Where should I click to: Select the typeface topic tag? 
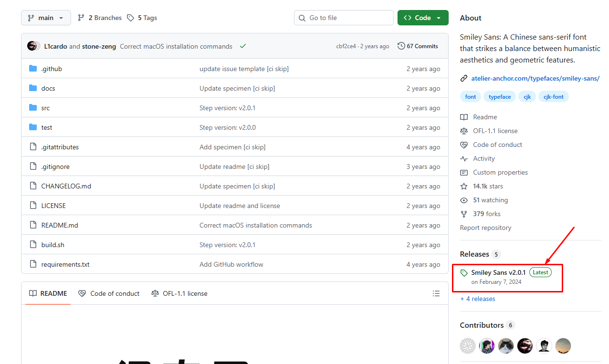click(500, 97)
